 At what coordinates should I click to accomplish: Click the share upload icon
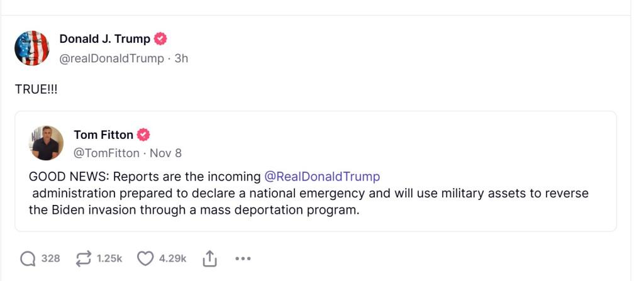210,258
